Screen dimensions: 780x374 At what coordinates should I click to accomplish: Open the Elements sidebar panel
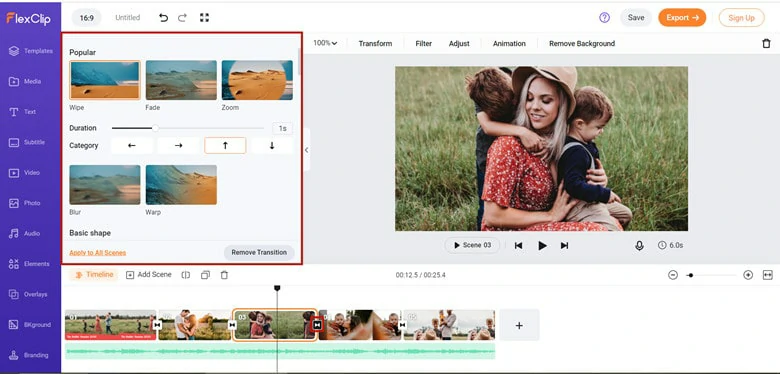tap(29, 264)
